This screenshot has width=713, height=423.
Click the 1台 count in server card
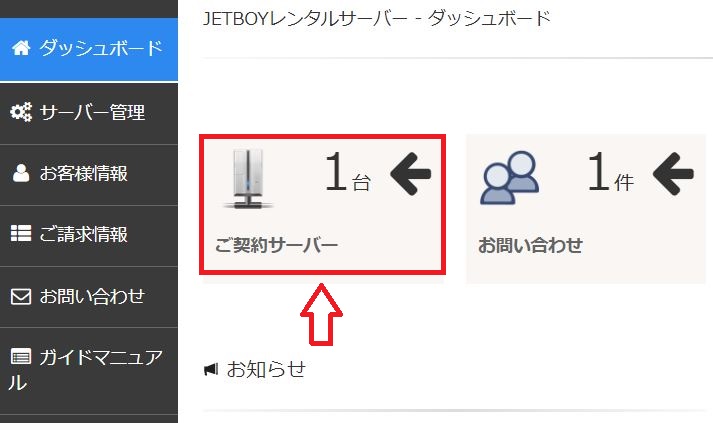[x=348, y=172]
